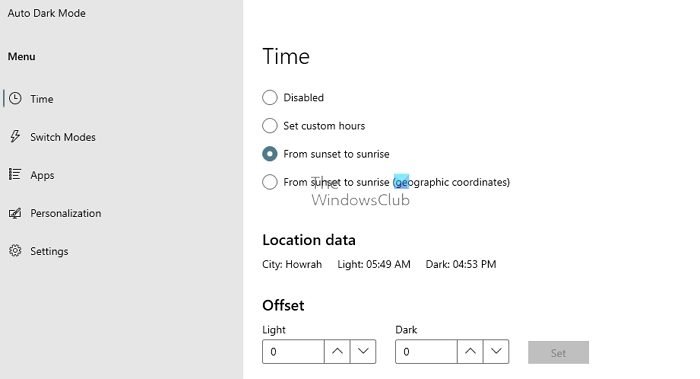Decrease Light offset with down arrow
The image size is (700, 379).
pyautogui.click(x=363, y=351)
